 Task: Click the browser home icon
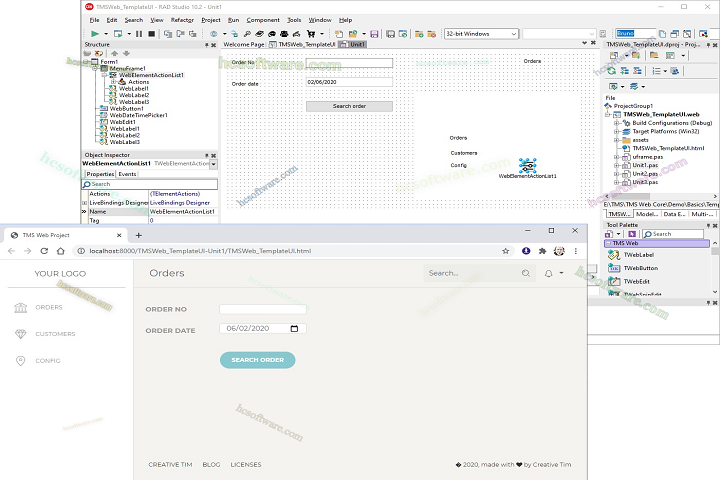point(61,251)
